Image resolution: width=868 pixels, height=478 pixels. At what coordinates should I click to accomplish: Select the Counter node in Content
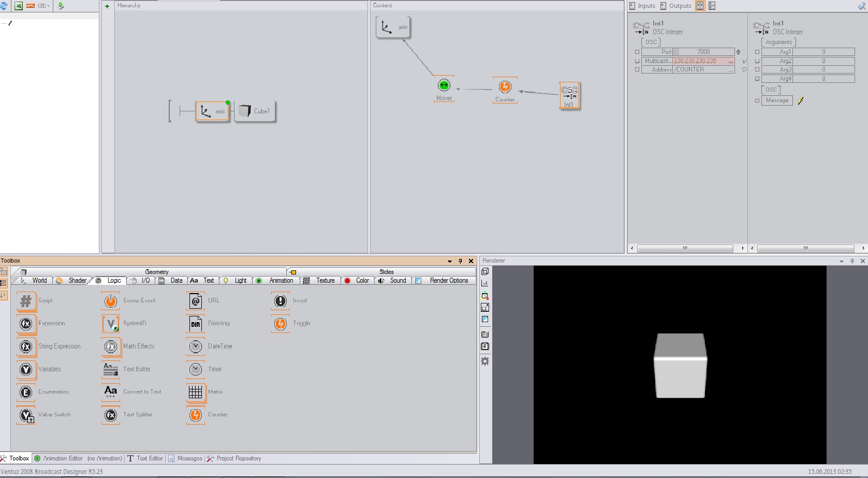coord(505,88)
